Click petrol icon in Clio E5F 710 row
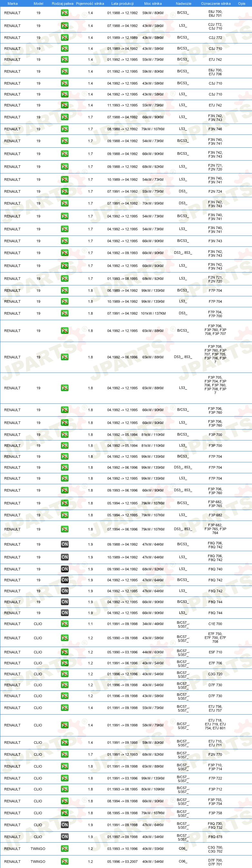Screen dimensions: 252x868 pos(64,652)
